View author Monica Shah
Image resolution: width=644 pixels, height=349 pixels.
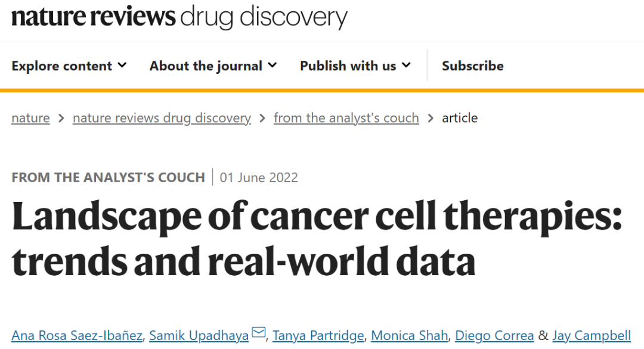(x=410, y=335)
